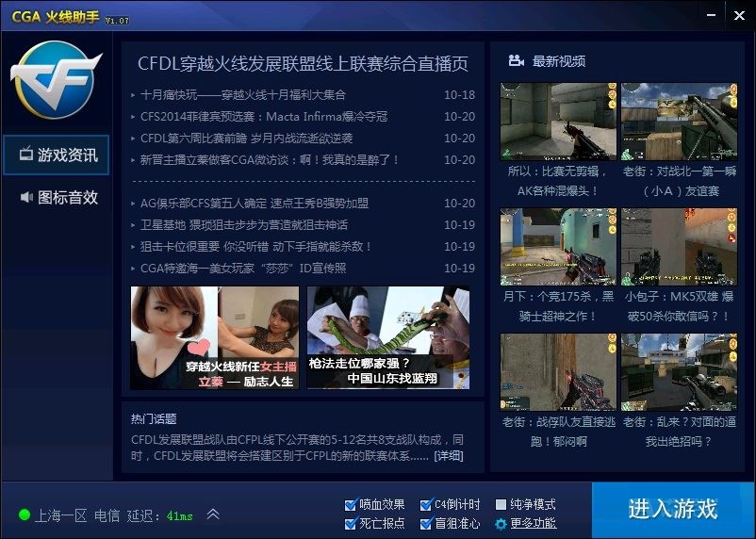The image size is (756, 539).
Task: Open video thumbnail 所以：比赛无剪辑
Action: click(558, 122)
